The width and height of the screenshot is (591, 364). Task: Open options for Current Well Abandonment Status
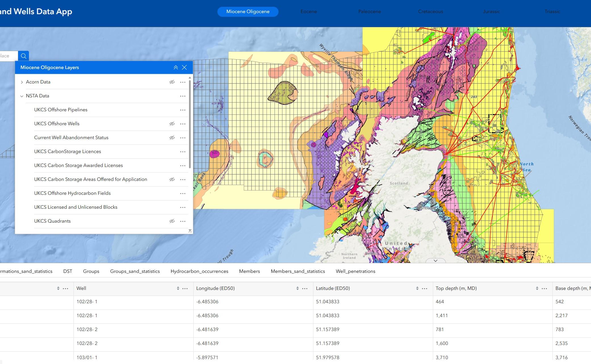click(x=183, y=138)
